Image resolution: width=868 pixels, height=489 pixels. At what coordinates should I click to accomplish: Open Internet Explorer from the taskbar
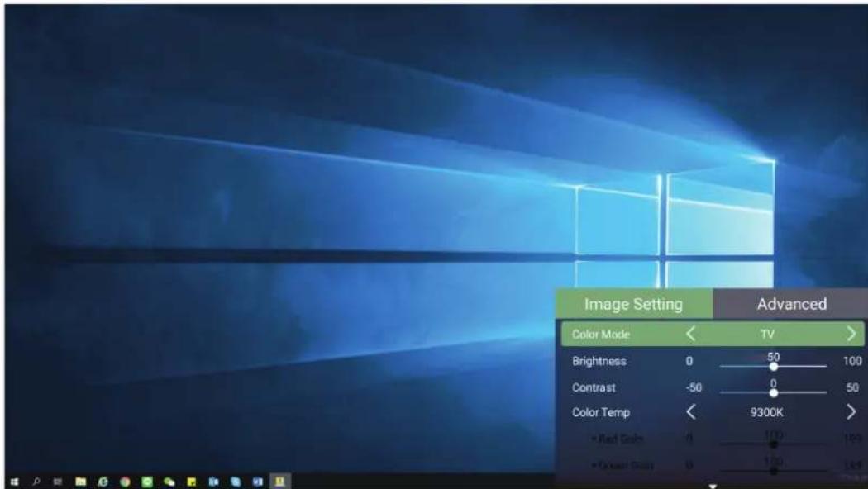click(x=103, y=482)
